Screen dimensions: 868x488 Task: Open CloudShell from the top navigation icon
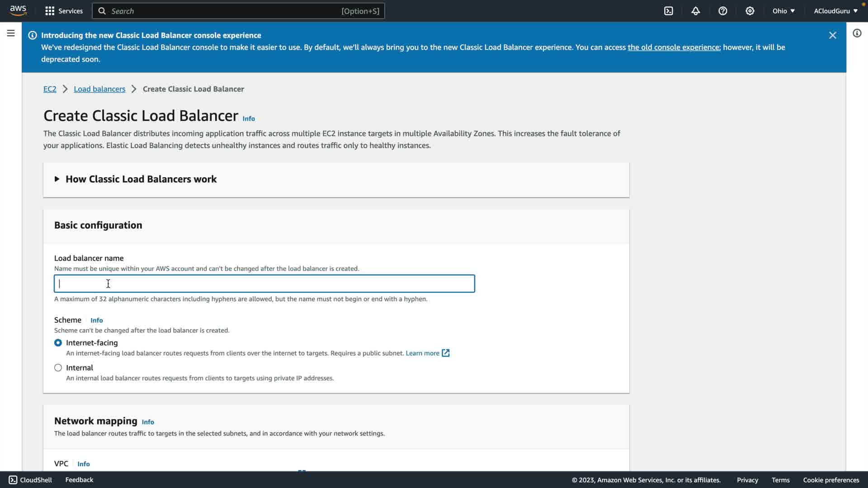669,11
